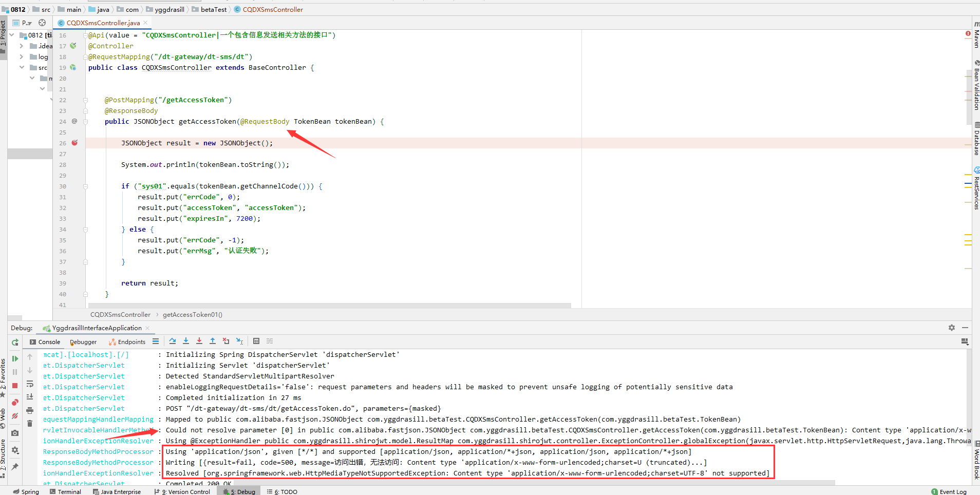Click yggdrasill breadcrumb in navigation bar
The height and width of the screenshot is (495, 980).
pos(165,9)
